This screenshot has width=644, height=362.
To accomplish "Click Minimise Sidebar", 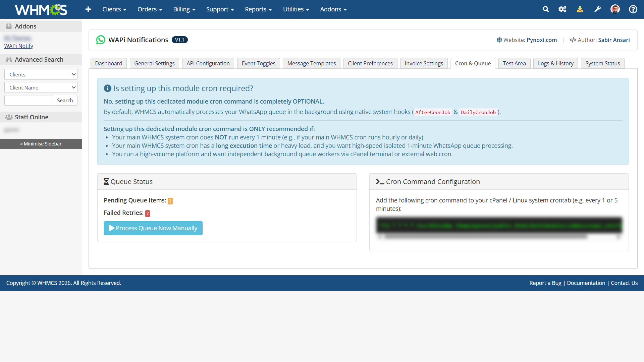I will 41,144.
